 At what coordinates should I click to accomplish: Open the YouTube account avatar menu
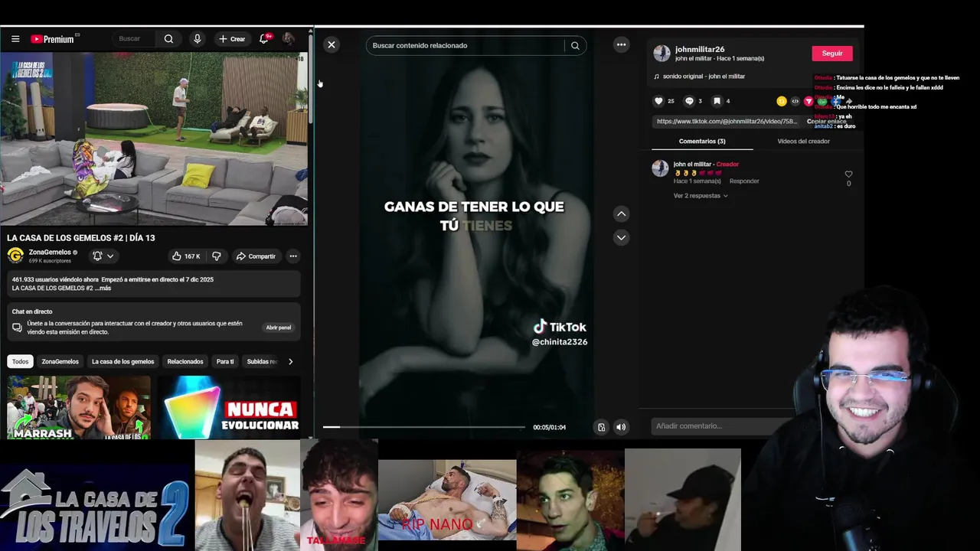(x=289, y=39)
